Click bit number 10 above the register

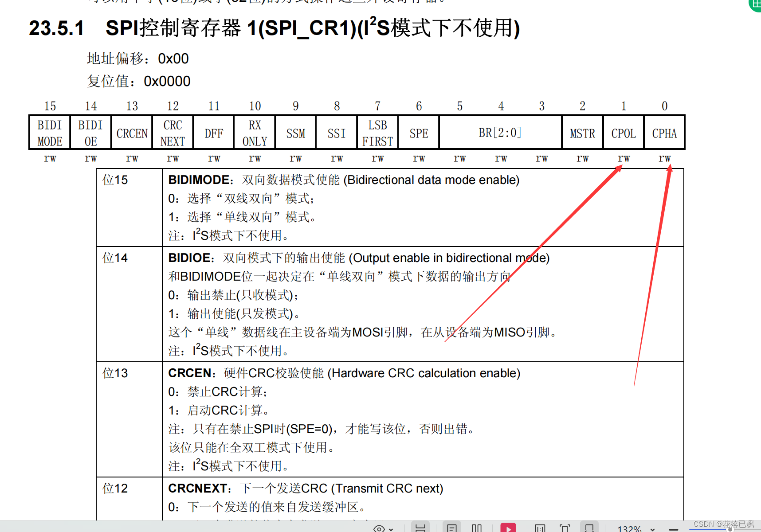tap(255, 106)
